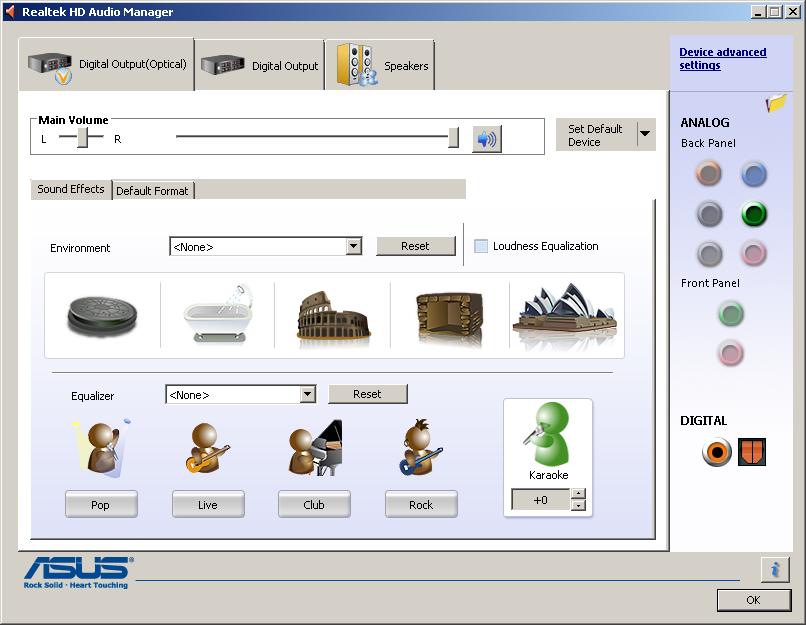Switch to the Digital Output tab

point(260,66)
